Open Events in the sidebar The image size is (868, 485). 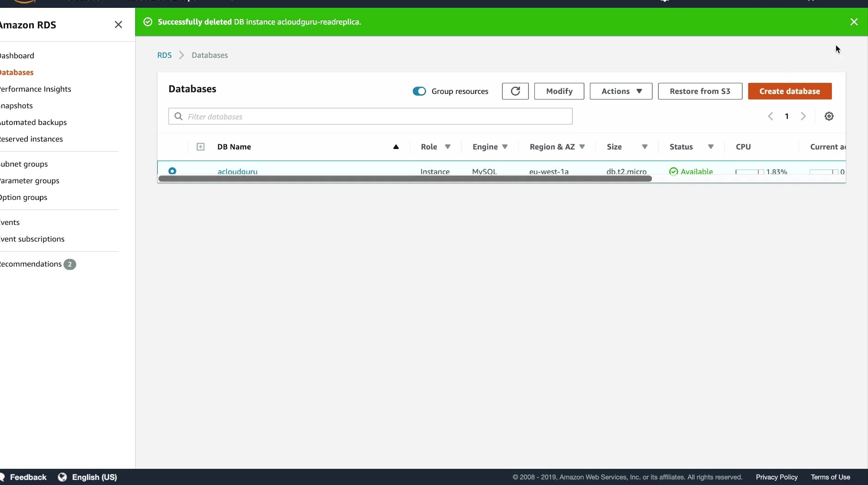pyautogui.click(x=10, y=222)
